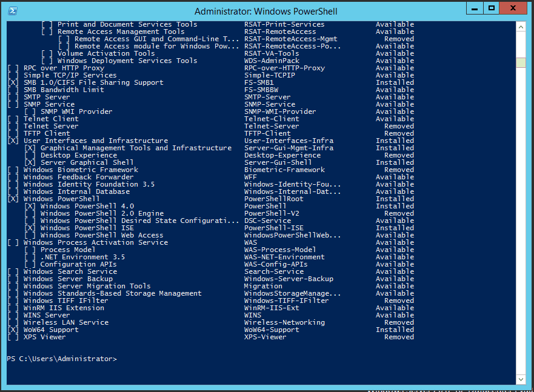Click 'WAS-Config-APIs' name

276,264
